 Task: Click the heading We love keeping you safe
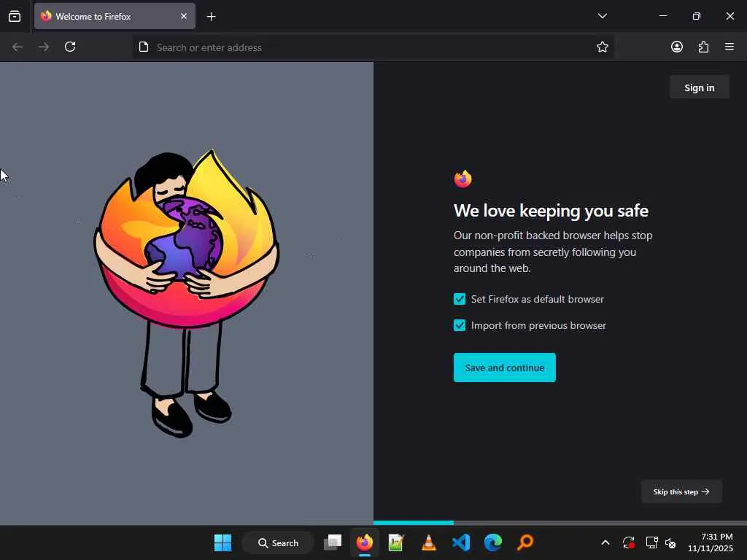(551, 211)
